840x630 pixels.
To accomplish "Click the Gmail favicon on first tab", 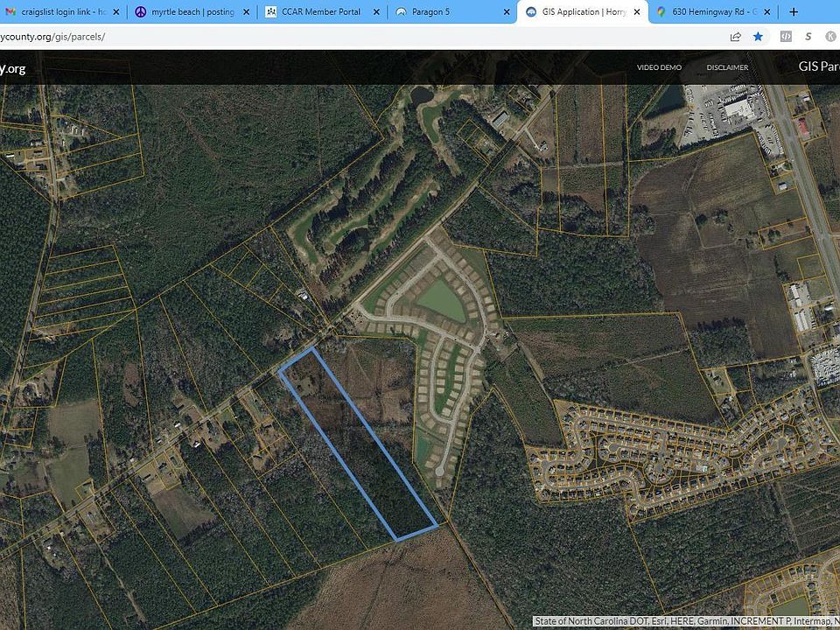I will (10, 11).
